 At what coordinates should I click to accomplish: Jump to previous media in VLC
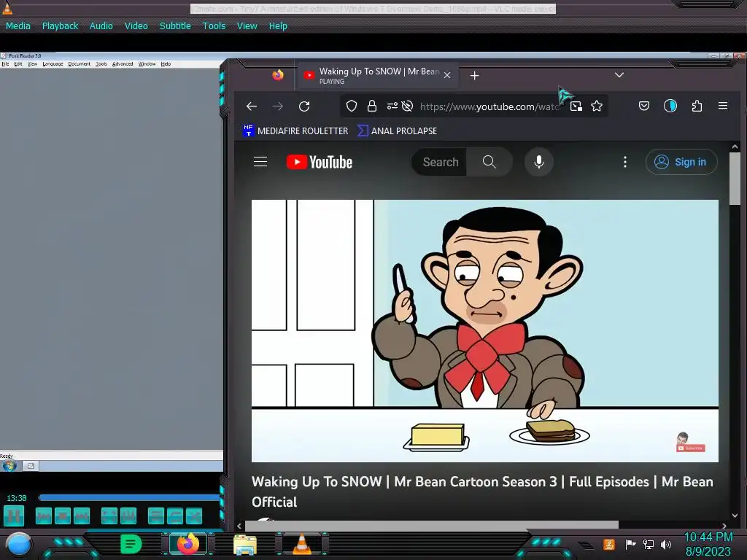tap(44, 516)
